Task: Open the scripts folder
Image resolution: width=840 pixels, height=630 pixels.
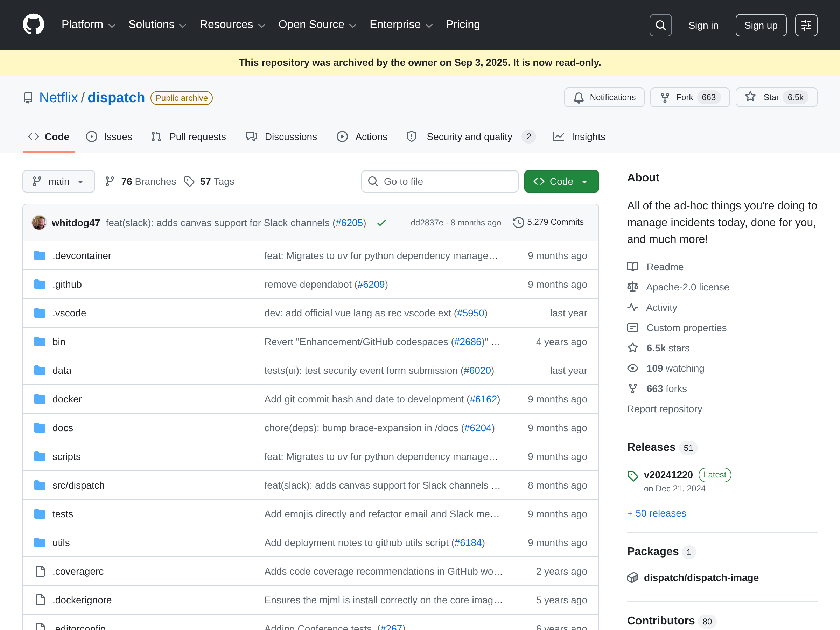Action: [x=66, y=456]
